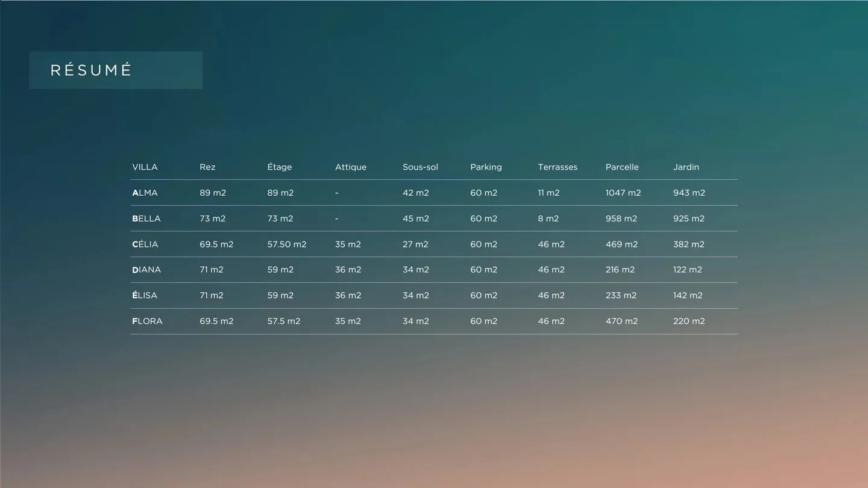Screen dimensions: 868x488
Task: Select FLORA attique value 35 m2
Action: click(x=348, y=321)
